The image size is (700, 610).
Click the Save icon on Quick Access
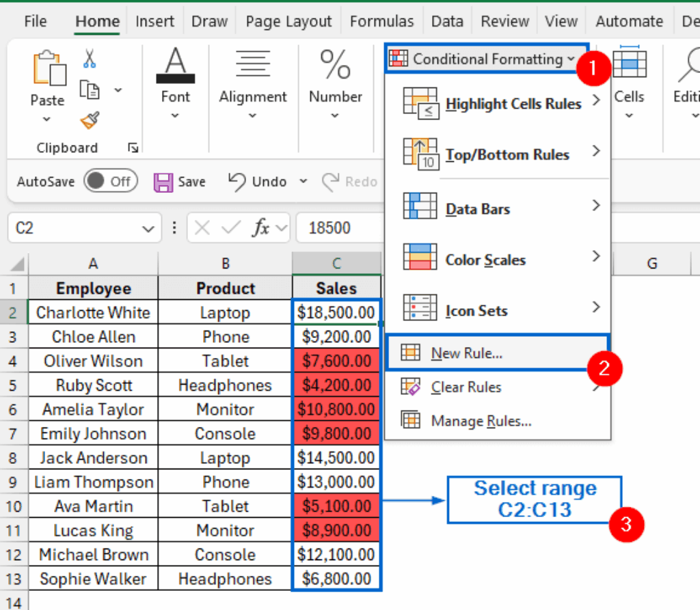click(x=163, y=182)
